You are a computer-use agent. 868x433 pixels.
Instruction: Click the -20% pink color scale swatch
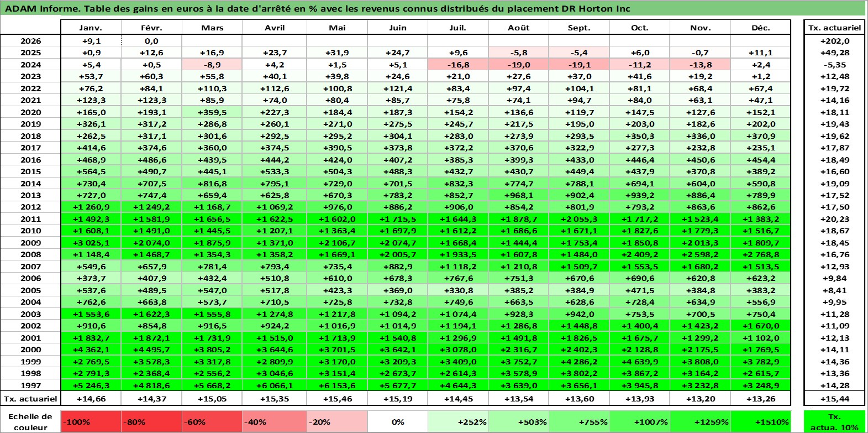(x=337, y=421)
